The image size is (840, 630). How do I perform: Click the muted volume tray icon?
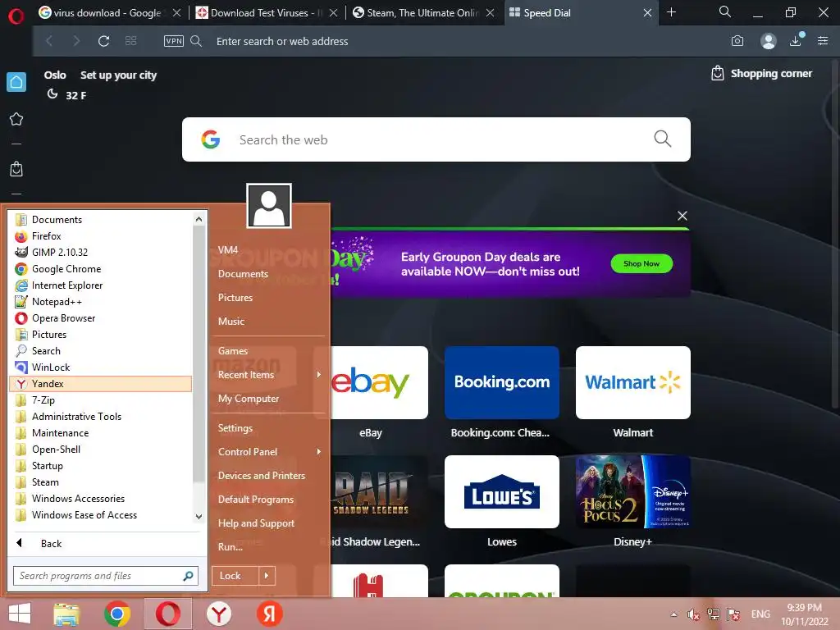(x=693, y=614)
